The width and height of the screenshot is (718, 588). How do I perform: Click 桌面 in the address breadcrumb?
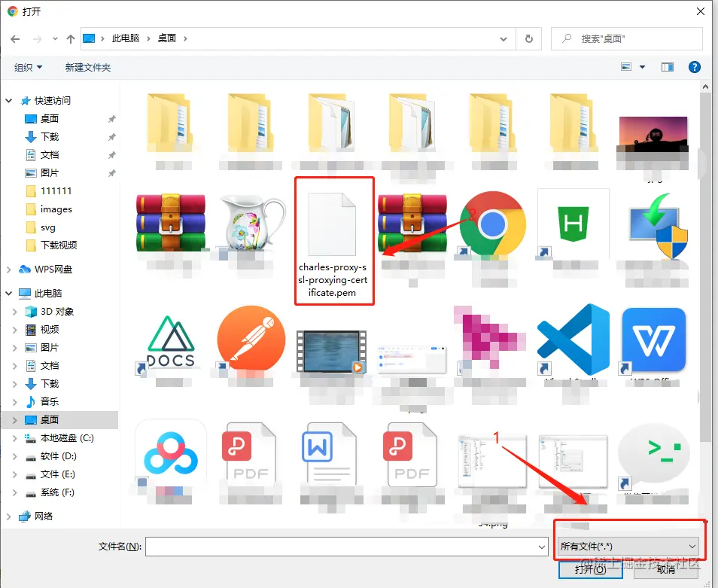point(166,38)
